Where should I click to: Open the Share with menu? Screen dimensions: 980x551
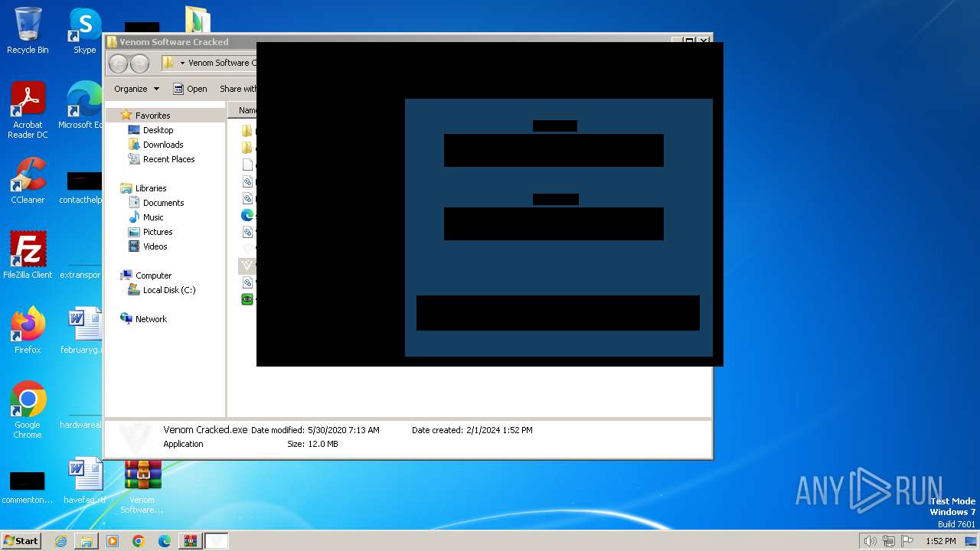238,89
